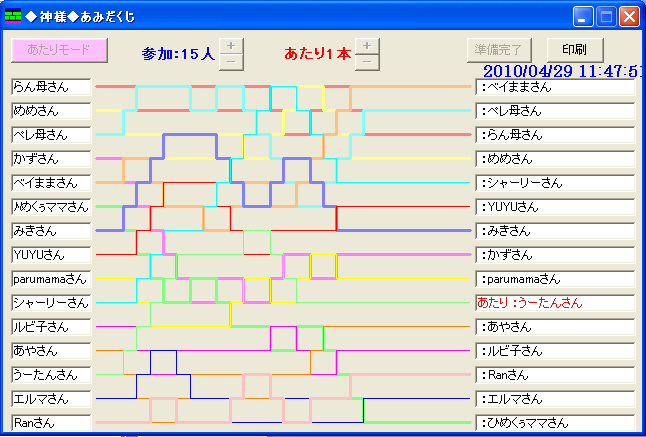Screen dimensions: 646x437
Task: Click the result field :ベイままさん
Action: (555, 87)
